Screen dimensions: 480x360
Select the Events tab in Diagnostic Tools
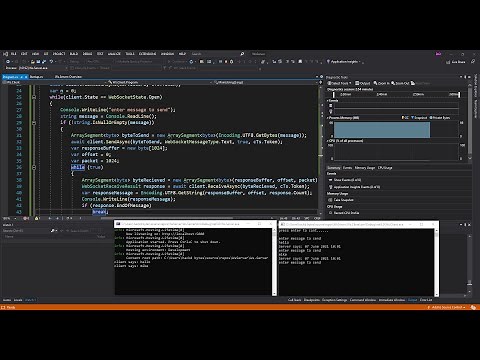tap(347, 168)
